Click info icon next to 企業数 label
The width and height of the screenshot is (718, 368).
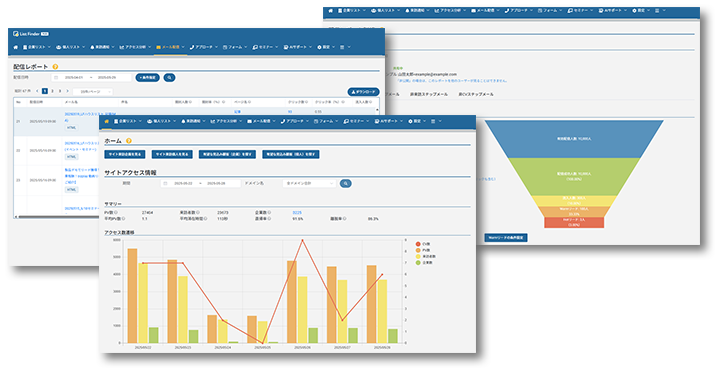pyautogui.click(x=269, y=213)
